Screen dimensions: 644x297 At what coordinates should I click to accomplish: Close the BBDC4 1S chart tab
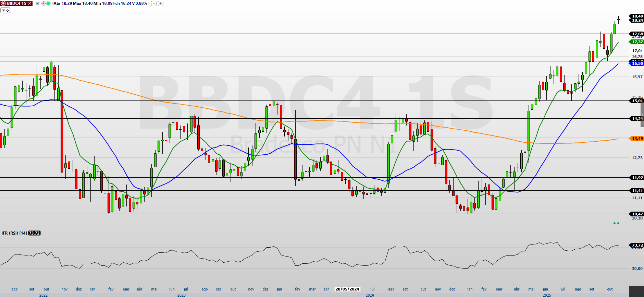pyautogui.click(x=30, y=3)
